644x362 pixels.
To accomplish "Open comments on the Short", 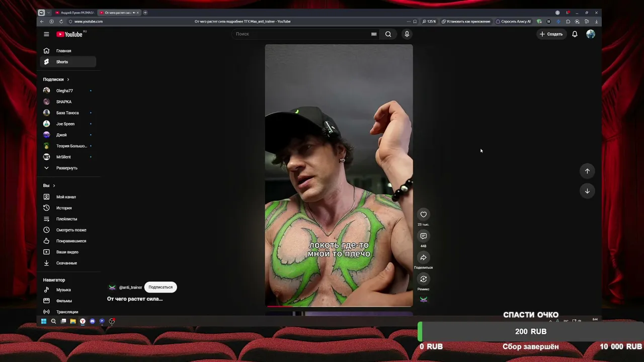I will tap(424, 236).
